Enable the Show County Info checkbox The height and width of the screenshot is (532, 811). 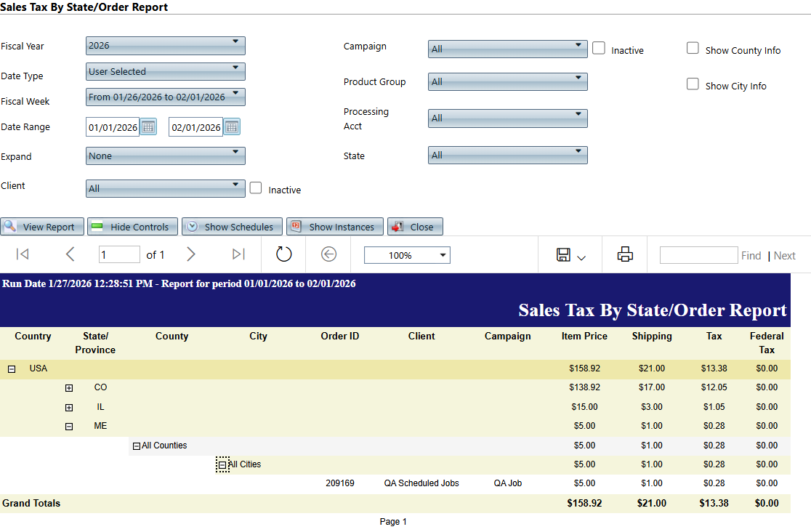(693, 49)
